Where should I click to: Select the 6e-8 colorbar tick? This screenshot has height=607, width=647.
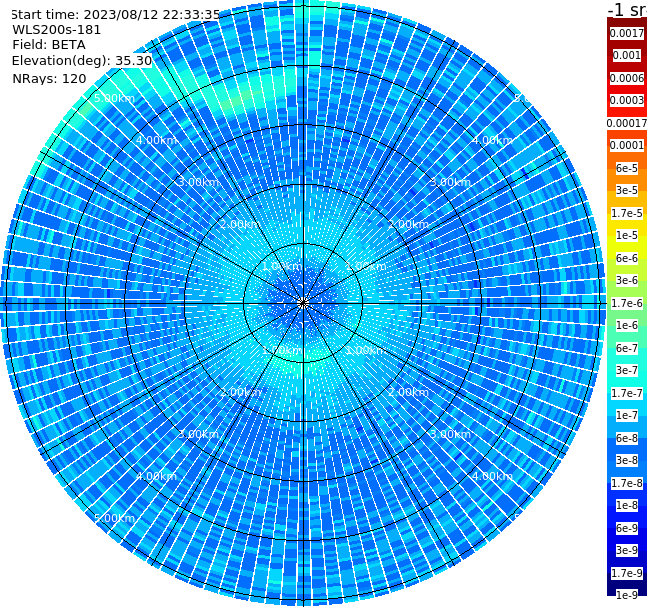627,438
